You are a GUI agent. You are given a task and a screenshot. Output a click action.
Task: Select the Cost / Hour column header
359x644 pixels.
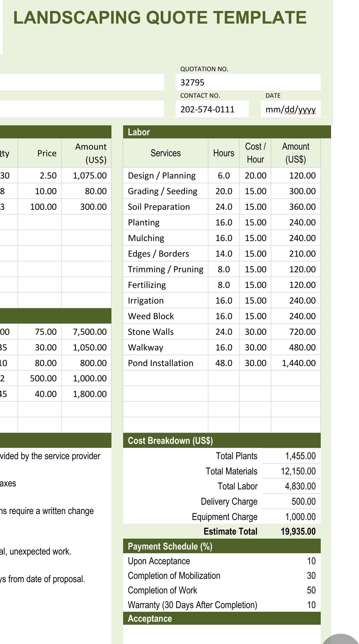tap(255, 153)
